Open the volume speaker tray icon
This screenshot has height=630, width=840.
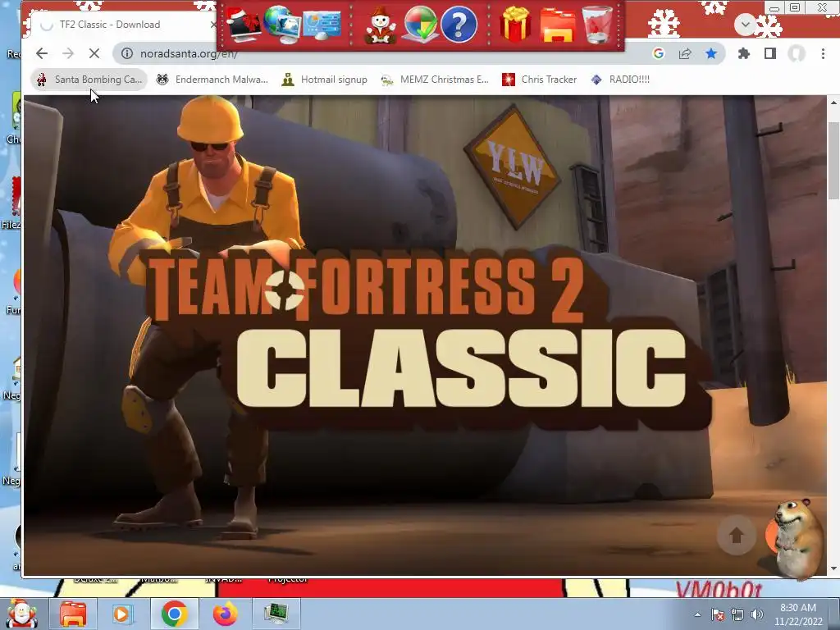pyautogui.click(x=757, y=614)
